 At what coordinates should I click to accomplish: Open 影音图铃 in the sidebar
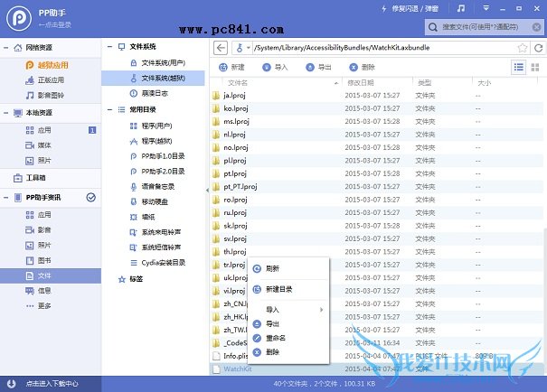click(44, 95)
